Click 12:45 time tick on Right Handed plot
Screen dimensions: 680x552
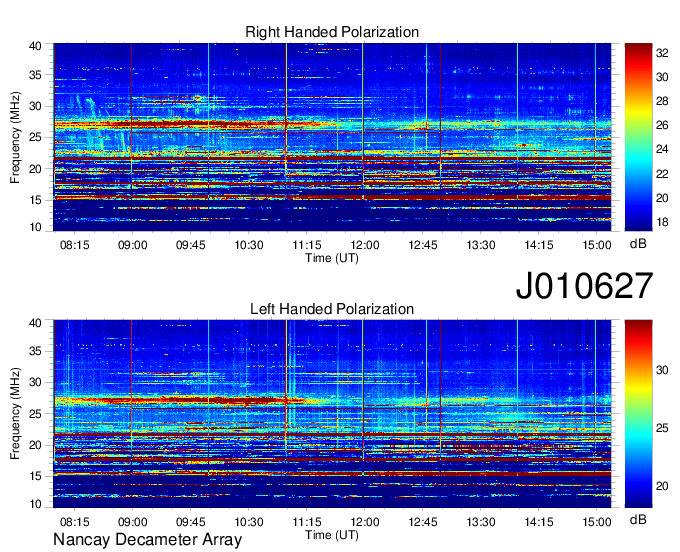tap(422, 245)
